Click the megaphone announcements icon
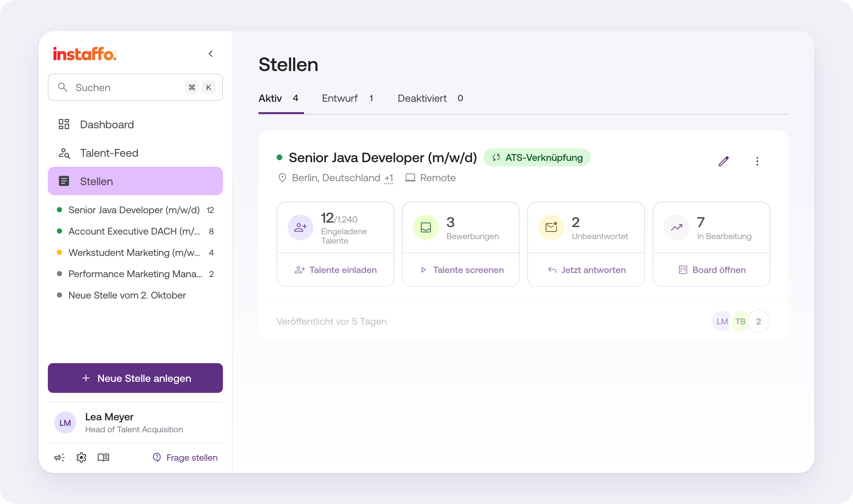Image resolution: width=853 pixels, height=504 pixels. pos(59,457)
